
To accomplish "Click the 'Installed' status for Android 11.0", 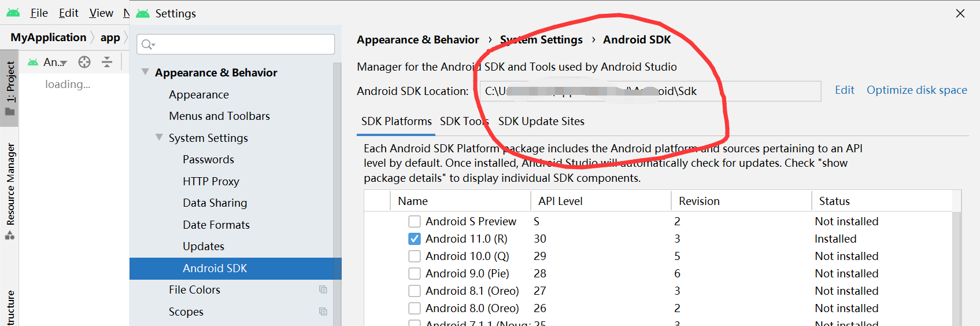I will (x=835, y=239).
